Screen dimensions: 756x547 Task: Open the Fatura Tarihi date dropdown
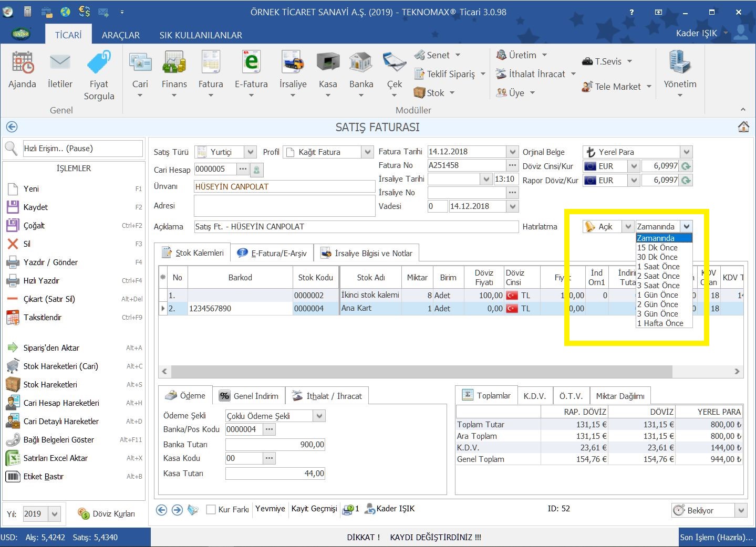click(x=512, y=152)
